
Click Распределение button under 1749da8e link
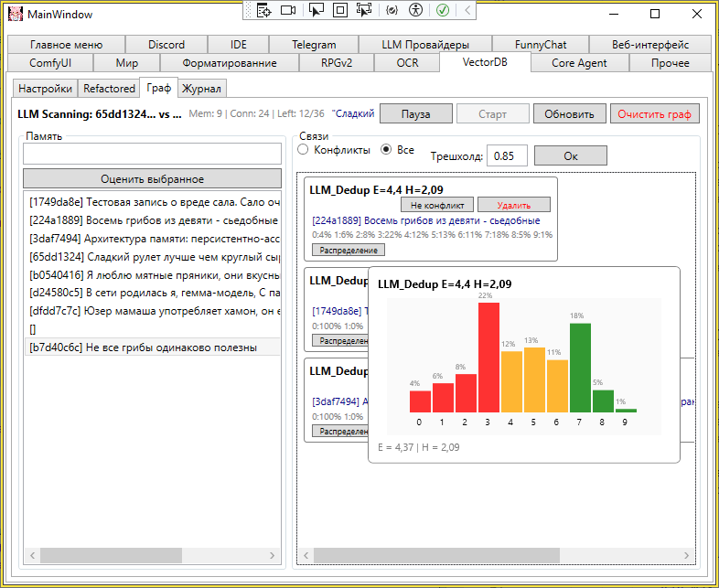pyautogui.click(x=340, y=340)
